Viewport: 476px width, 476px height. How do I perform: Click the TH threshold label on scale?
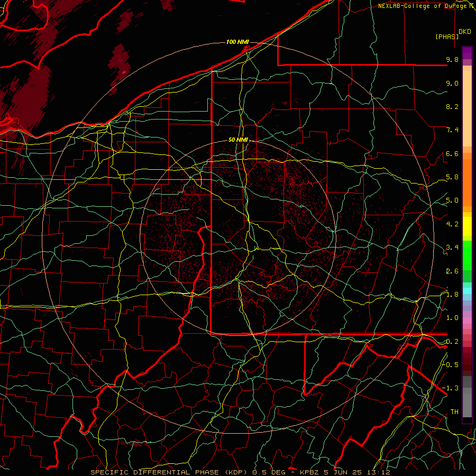[454, 412]
